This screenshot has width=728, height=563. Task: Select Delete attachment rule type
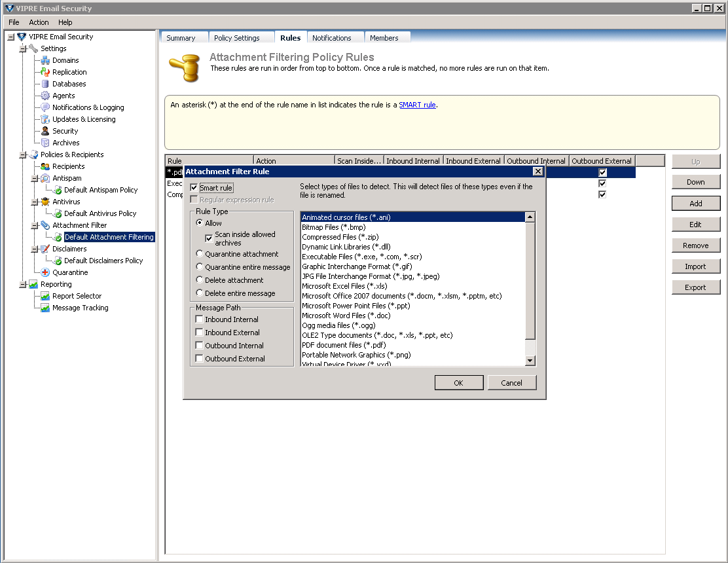pos(199,280)
